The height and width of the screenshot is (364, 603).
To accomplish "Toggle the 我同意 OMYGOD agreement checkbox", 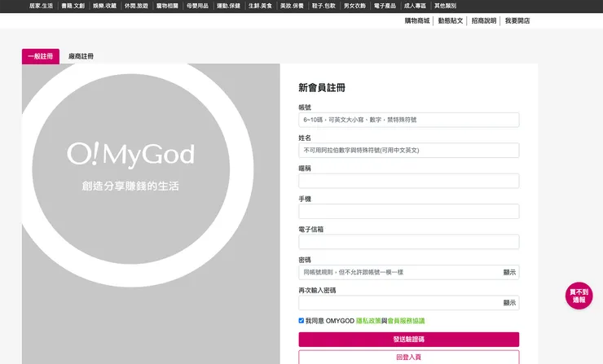I will pyautogui.click(x=301, y=321).
